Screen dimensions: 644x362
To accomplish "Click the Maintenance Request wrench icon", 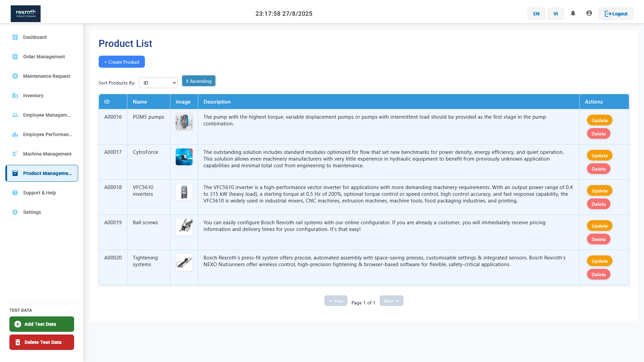I will (15, 76).
